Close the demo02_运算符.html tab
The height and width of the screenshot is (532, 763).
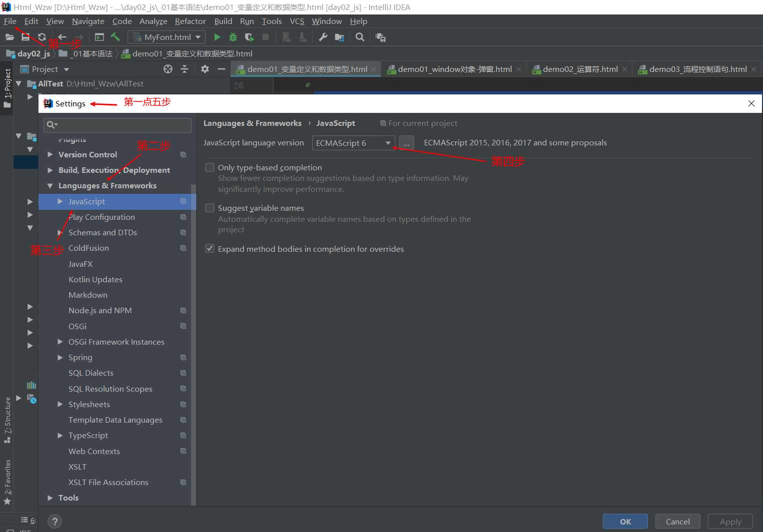tap(624, 69)
